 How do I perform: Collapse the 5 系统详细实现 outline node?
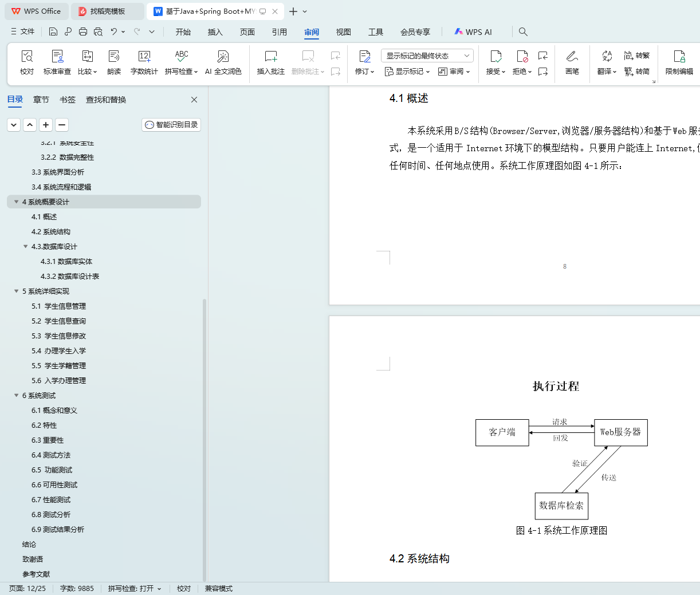point(16,291)
